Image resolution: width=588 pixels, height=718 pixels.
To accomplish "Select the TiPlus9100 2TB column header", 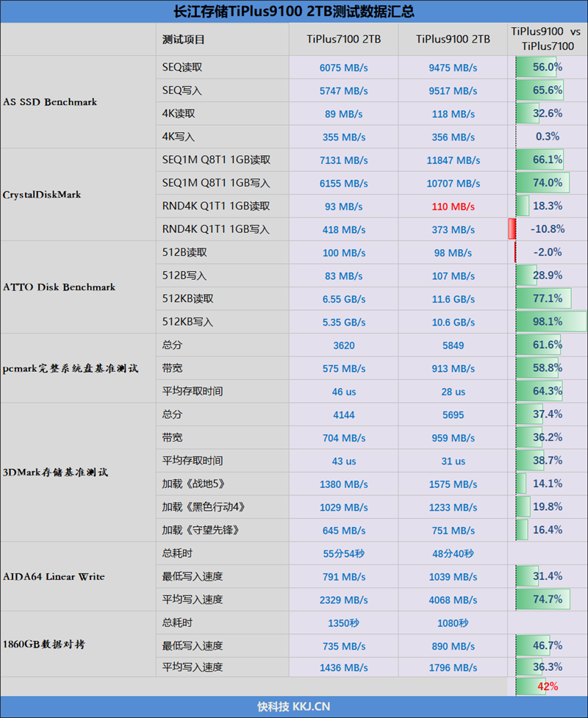I will (453, 39).
